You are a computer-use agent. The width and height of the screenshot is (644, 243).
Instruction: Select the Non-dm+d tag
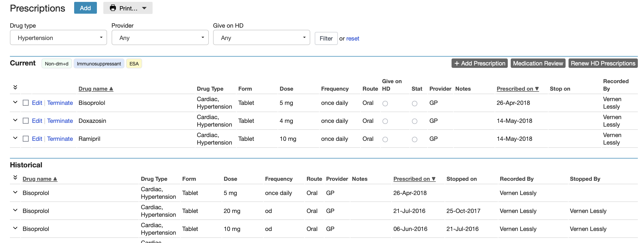pyautogui.click(x=56, y=64)
